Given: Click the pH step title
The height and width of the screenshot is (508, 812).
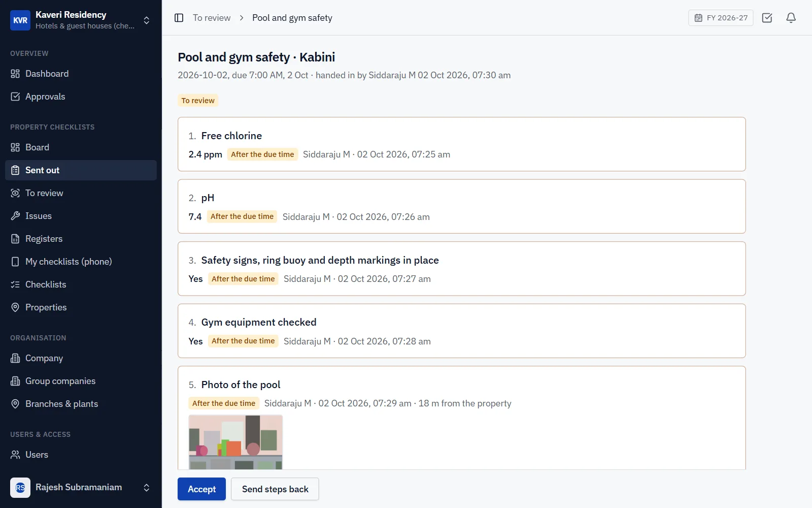Looking at the screenshot, I should tap(208, 198).
